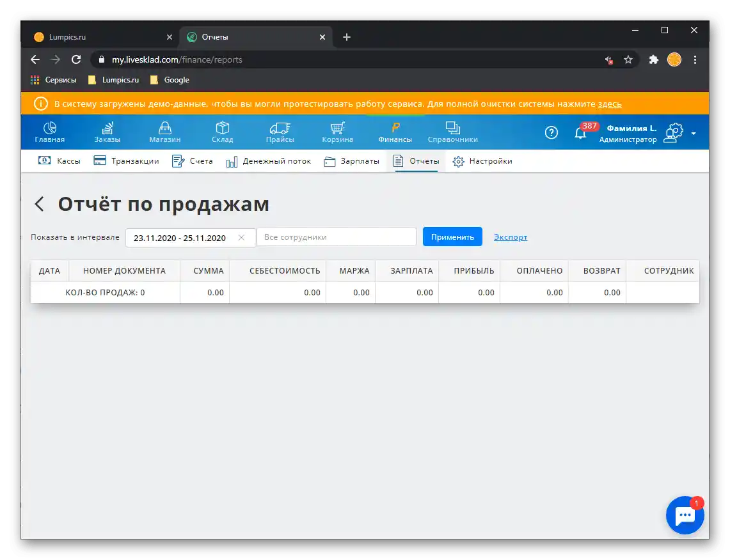This screenshot has height=560, width=730.
Task: Click the help question mark icon
Action: click(x=551, y=132)
